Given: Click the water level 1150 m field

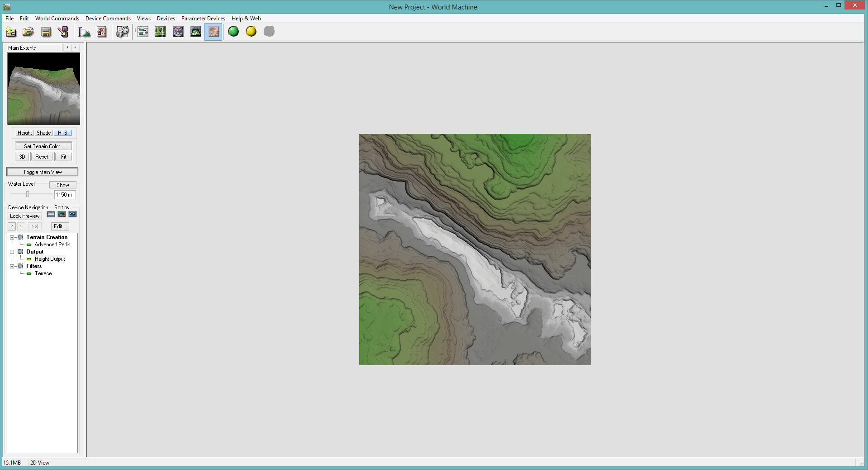Looking at the screenshot, I should pos(64,195).
